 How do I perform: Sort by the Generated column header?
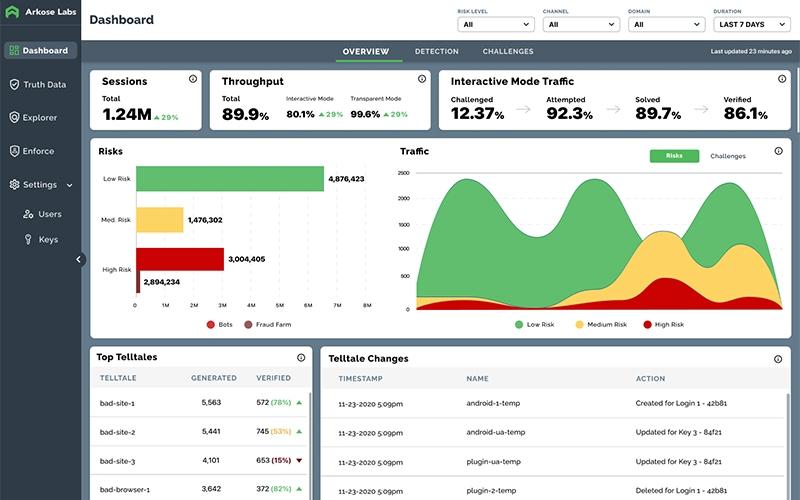pyautogui.click(x=214, y=378)
